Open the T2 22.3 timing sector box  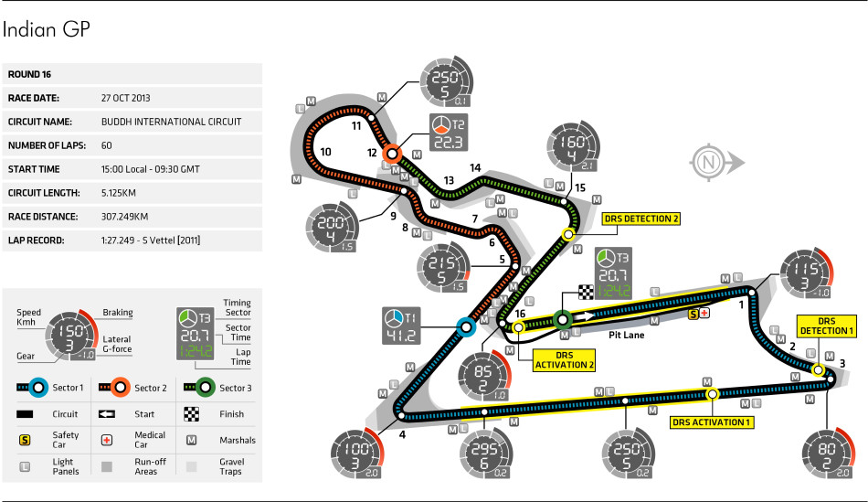pyautogui.click(x=449, y=133)
